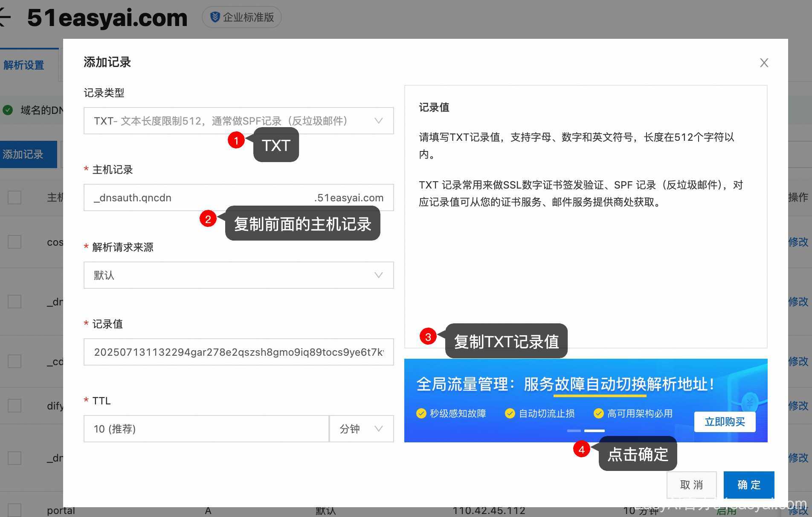Switch to the 解析设置 tab
The image size is (812, 517).
coord(24,65)
